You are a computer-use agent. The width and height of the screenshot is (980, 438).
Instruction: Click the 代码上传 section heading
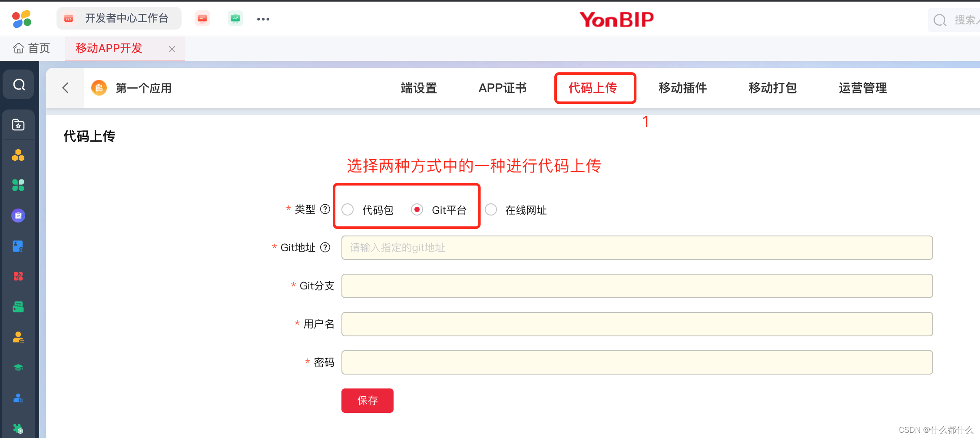pos(89,136)
